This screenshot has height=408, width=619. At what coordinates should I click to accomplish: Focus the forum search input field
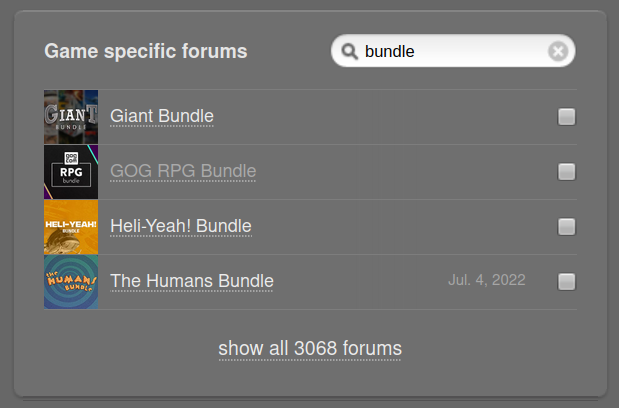point(453,51)
